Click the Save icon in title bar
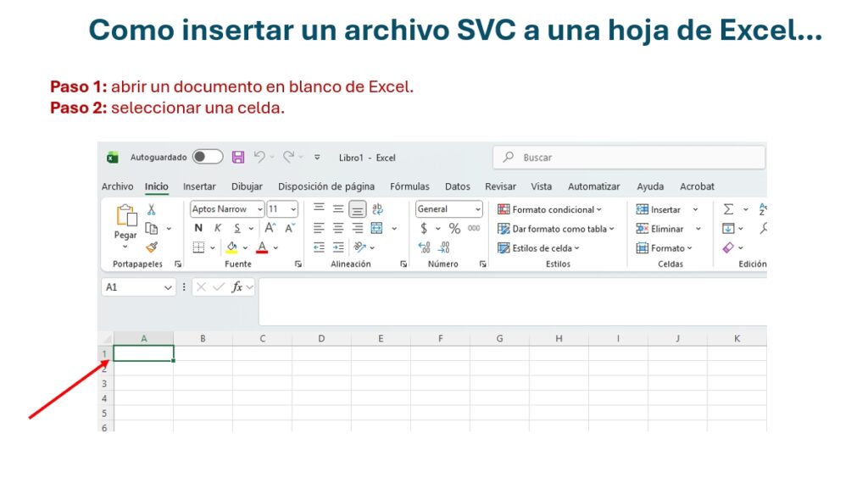Viewport: 868px width, 483px height. [238, 158]
